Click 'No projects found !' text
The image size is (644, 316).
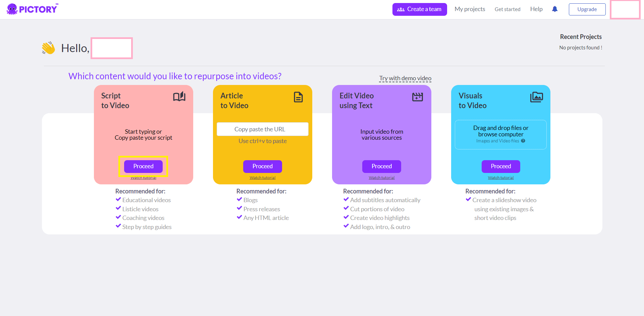tap(581, 48)
